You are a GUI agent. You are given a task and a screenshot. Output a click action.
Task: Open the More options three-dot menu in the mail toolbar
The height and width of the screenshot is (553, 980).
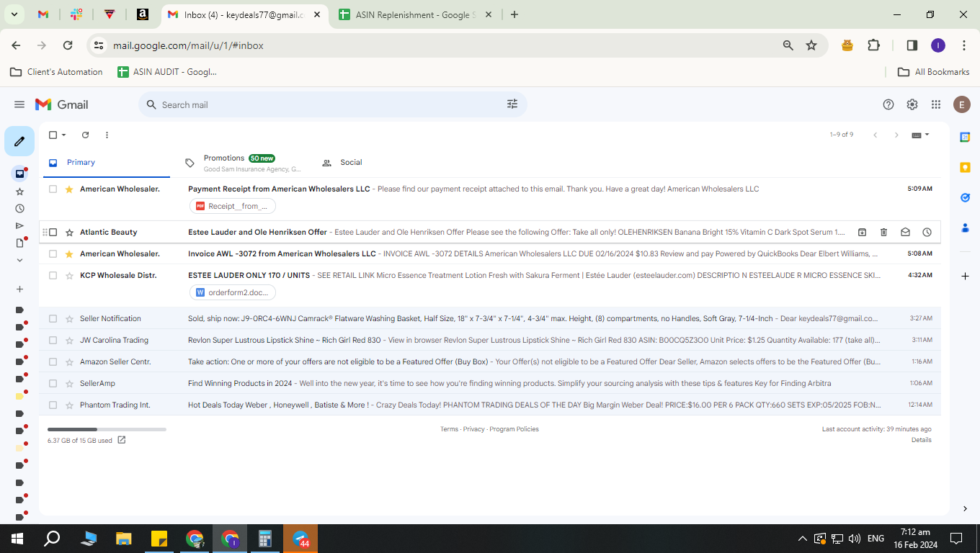(107, 135)
